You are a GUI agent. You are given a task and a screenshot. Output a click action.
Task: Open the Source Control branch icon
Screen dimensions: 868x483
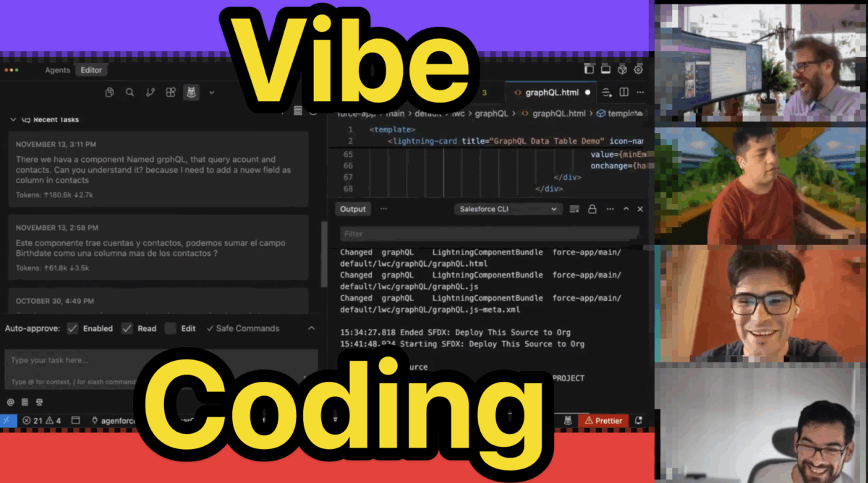click(150, 93)
